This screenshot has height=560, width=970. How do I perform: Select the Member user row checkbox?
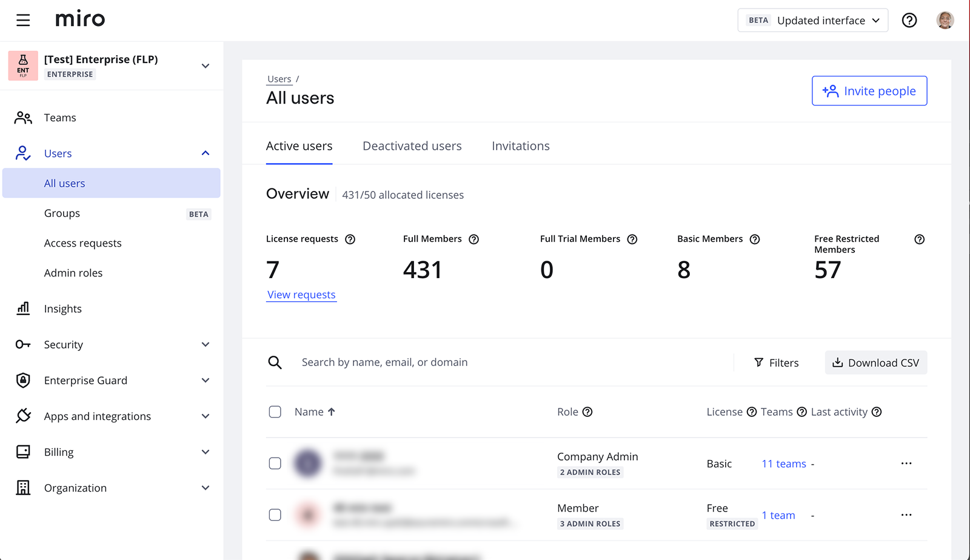click(x=275, y=515)
